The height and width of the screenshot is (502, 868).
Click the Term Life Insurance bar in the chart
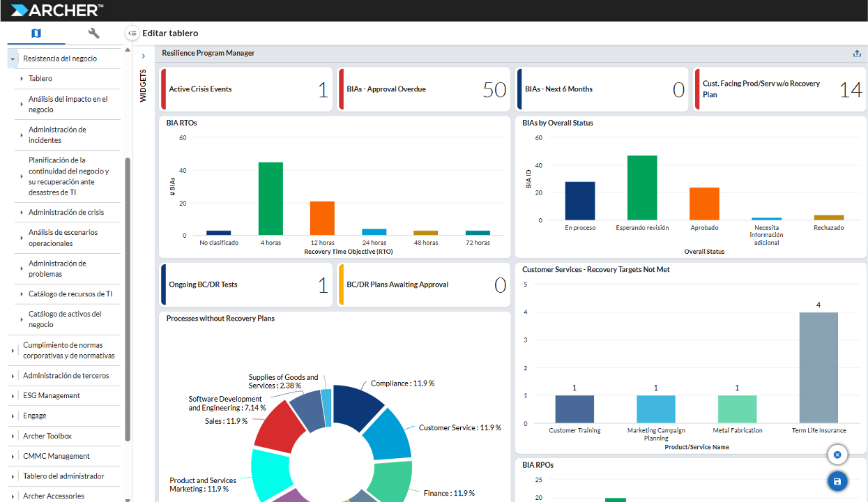point(818,368)
